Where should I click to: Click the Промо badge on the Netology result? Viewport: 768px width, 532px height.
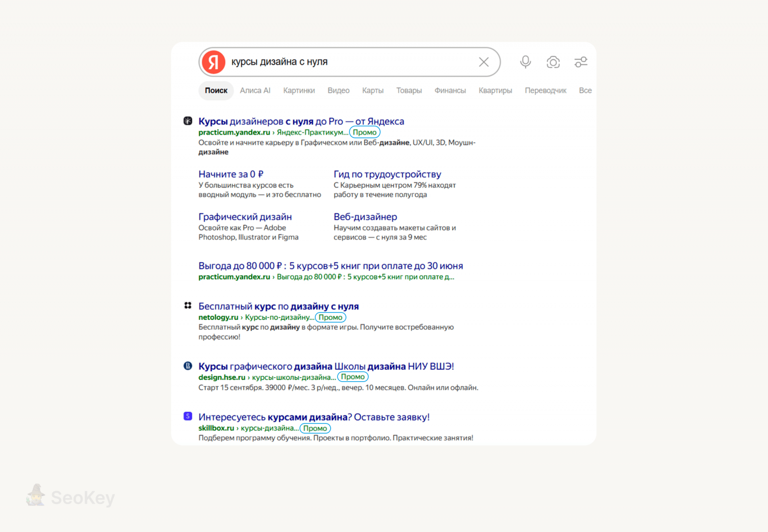[331, 317]
